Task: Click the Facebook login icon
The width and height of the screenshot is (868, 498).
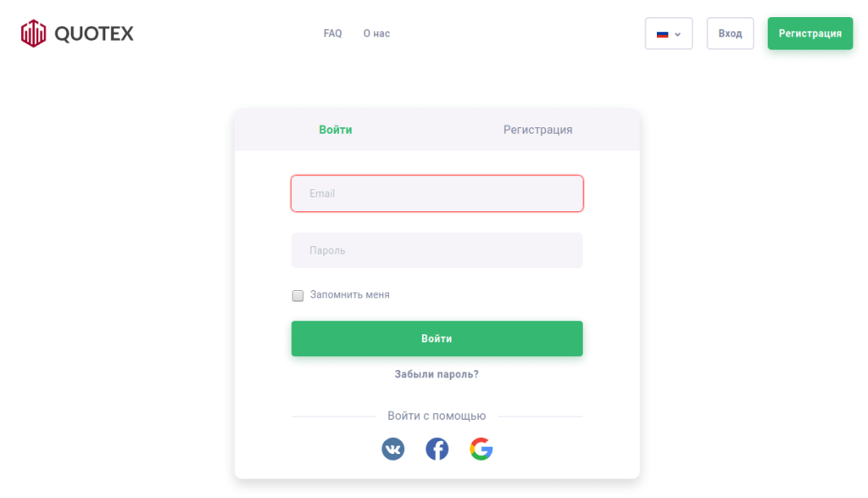Action: tap(437, 449)
